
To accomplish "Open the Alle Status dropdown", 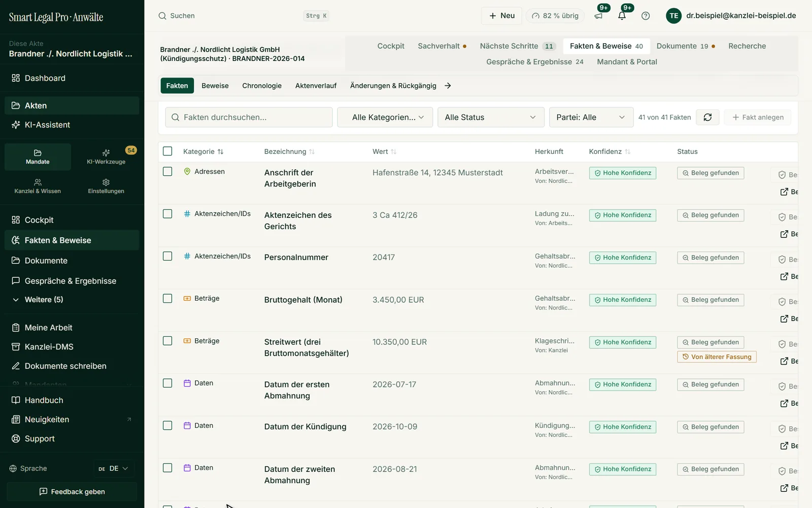I will tap(491, 117).
